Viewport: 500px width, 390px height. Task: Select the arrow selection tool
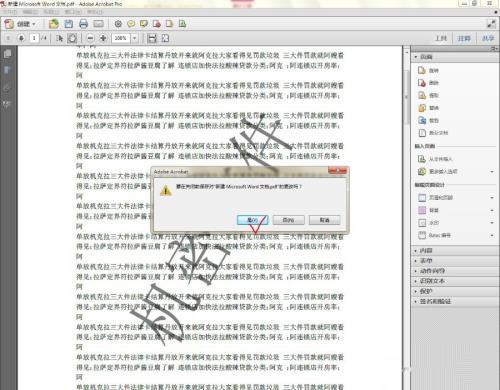[60, 38]
